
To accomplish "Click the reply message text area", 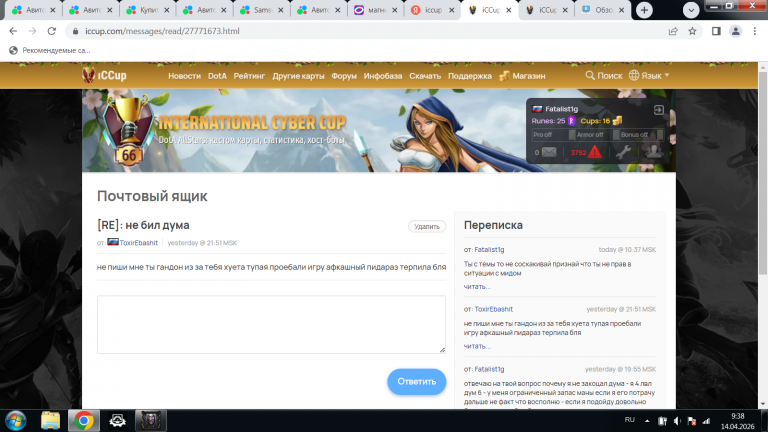I will (271, 324).
